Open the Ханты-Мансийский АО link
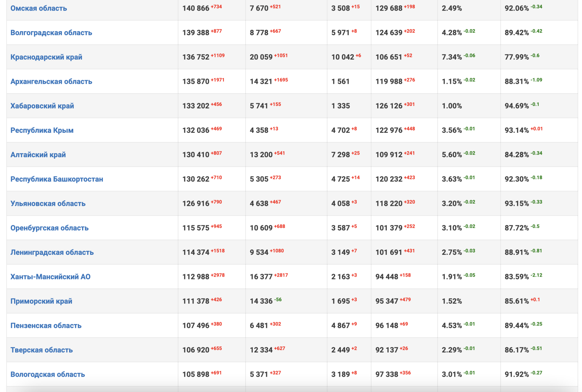Viewport: 582px width, 392px height. 50,277
